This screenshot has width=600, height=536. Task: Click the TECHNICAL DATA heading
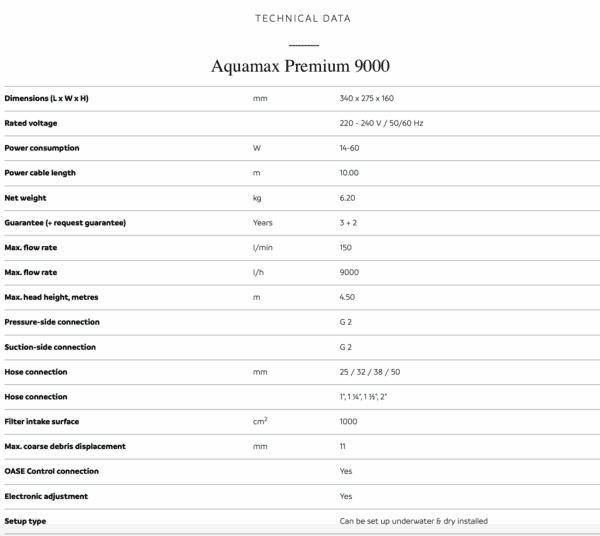pyautogui.click(x=303, y=18)
